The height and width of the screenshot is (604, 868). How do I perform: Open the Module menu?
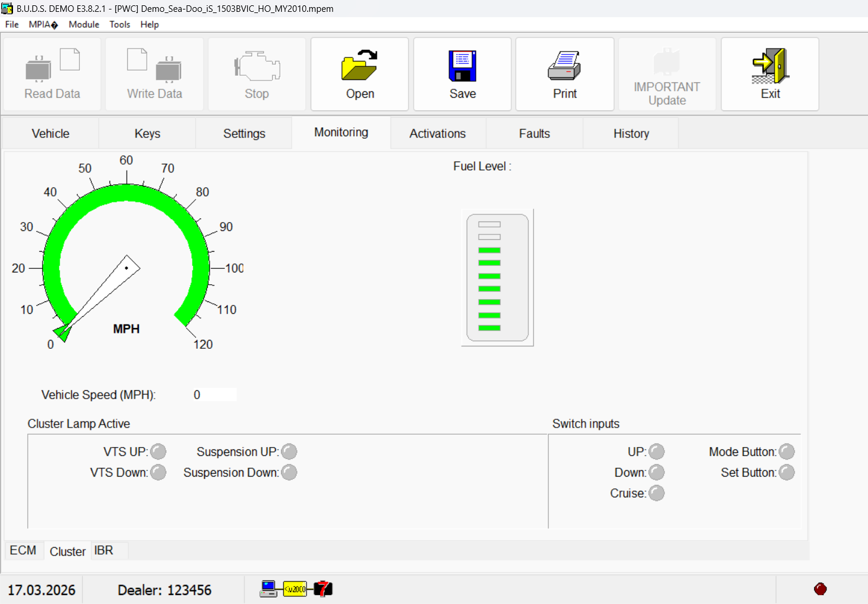(x=83, y=24)
